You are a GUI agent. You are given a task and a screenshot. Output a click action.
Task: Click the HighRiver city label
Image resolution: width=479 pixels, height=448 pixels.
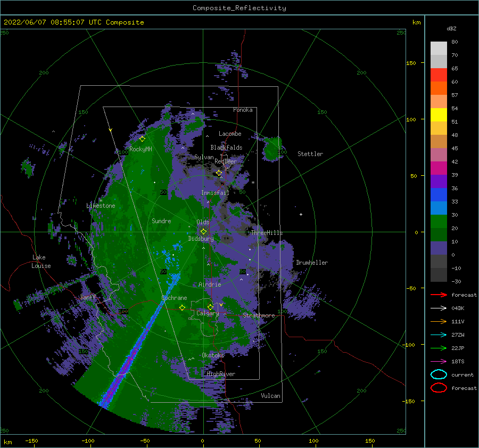point(221,374)
